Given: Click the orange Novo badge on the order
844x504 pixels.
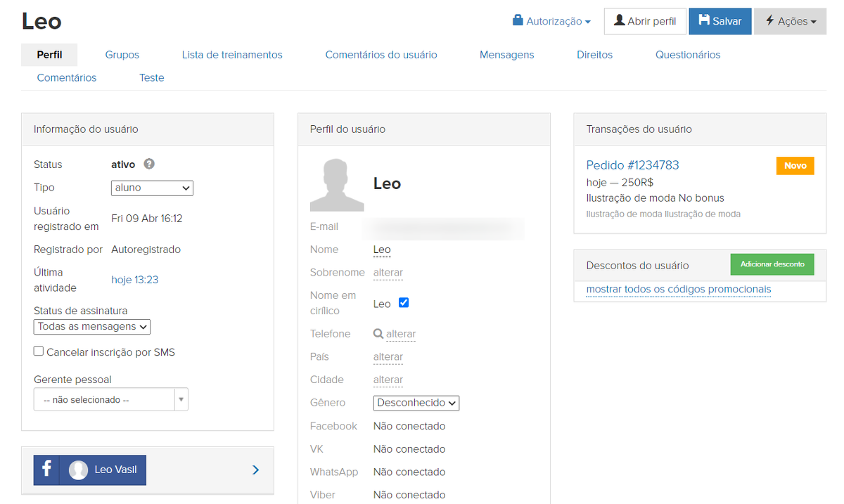Looking at the screenshot, I should (795, 166).
